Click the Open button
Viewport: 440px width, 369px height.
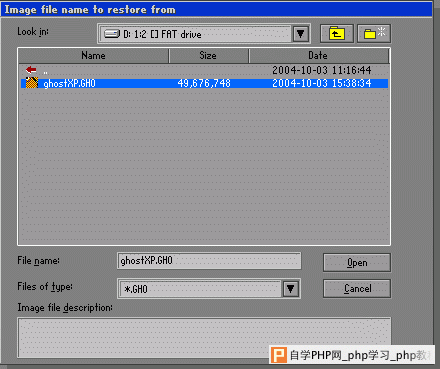[x=357, y=263]
